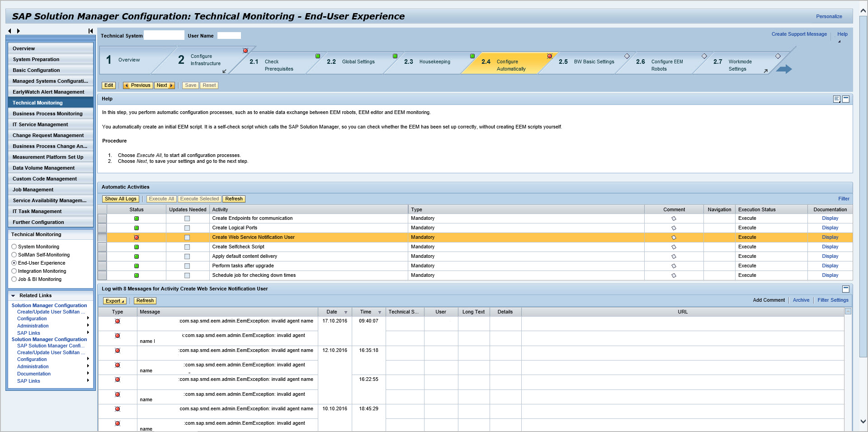Click error icon of 12.10.2016 16:35:18 log message
Screen dimensions: 868x432
pos(118,351)
